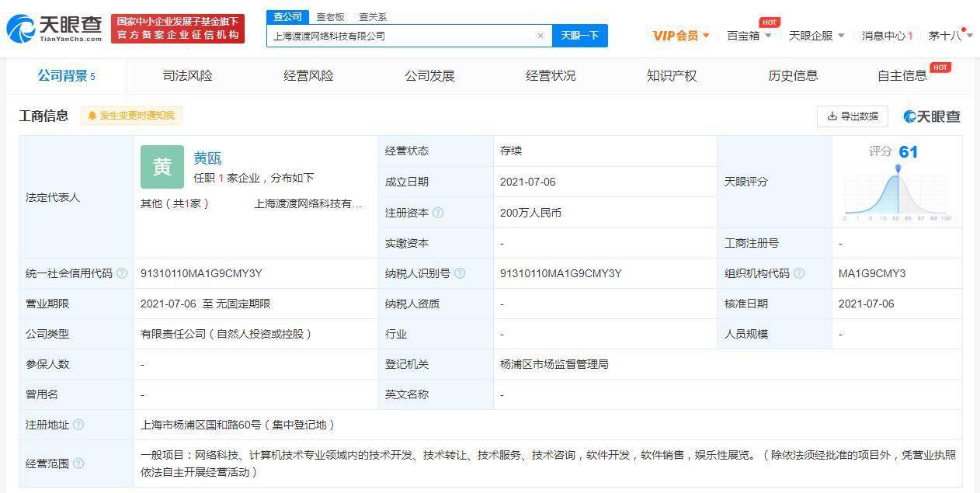
Task: Click the help icon beside 统一社会信用代码
Action: click(122, 273)
